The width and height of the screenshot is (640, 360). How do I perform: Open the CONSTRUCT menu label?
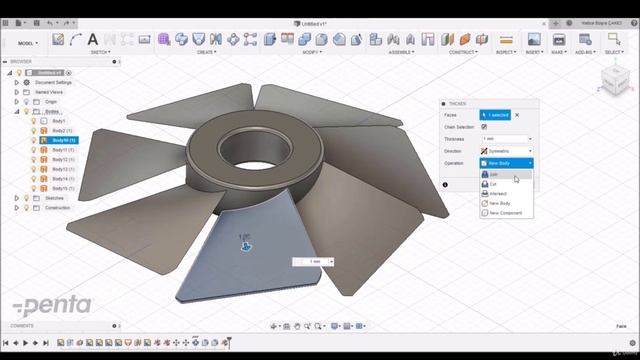[463, 52]
